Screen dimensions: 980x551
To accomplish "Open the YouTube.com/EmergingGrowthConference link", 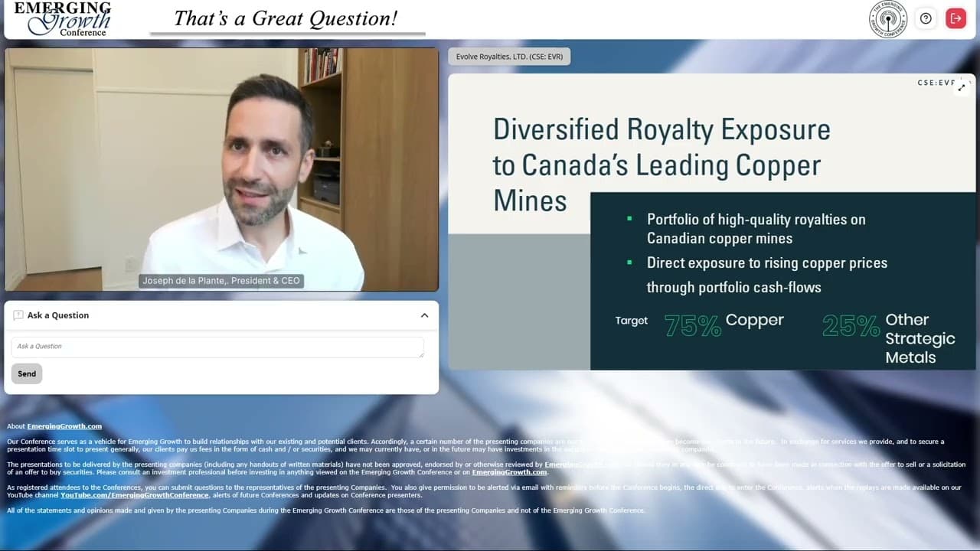I will (x=135, y=495).
